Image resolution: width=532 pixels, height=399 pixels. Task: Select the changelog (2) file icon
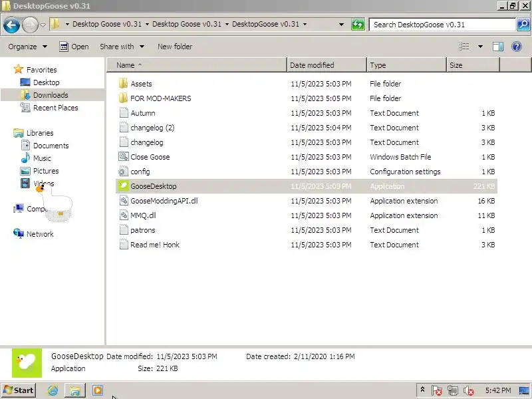124,127
